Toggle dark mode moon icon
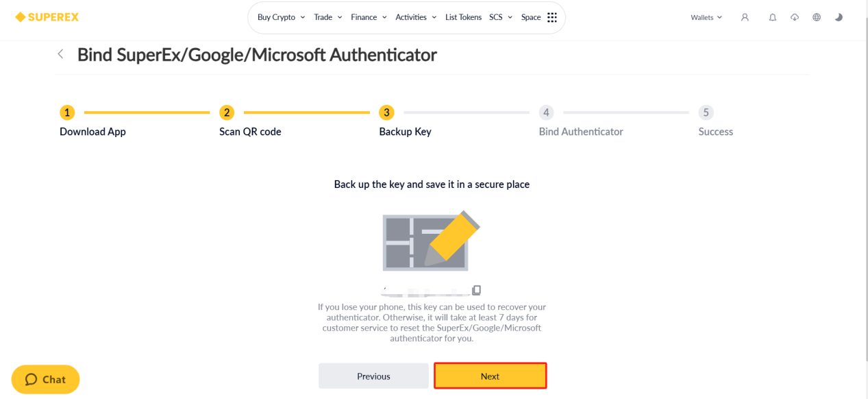This screenshot has width=868, height=399. pos(839,17)
